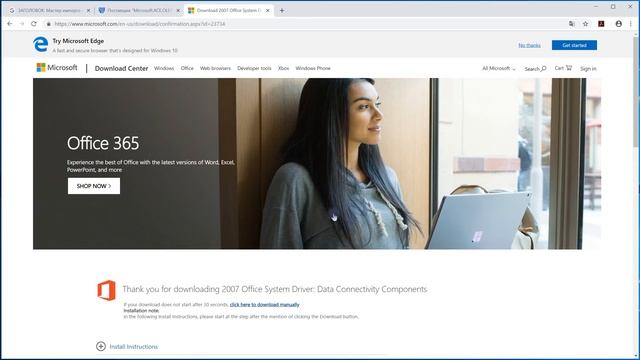This screenshot has width=640, height=360.
Task: Open the Windows Phone menu item
Action: [x=313, y=68]
